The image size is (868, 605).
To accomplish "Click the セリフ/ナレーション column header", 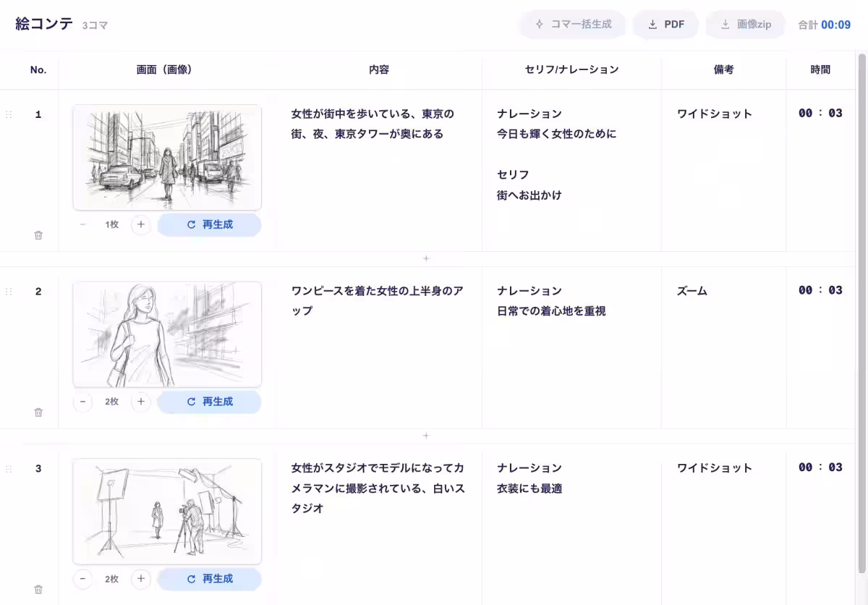I will point(571,70).
